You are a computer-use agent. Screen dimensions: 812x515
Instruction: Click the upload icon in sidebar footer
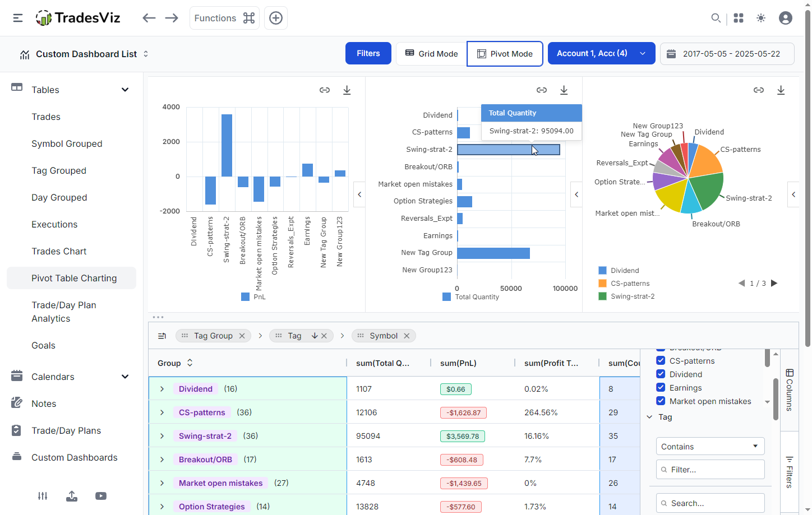click(x=71, y=496)
